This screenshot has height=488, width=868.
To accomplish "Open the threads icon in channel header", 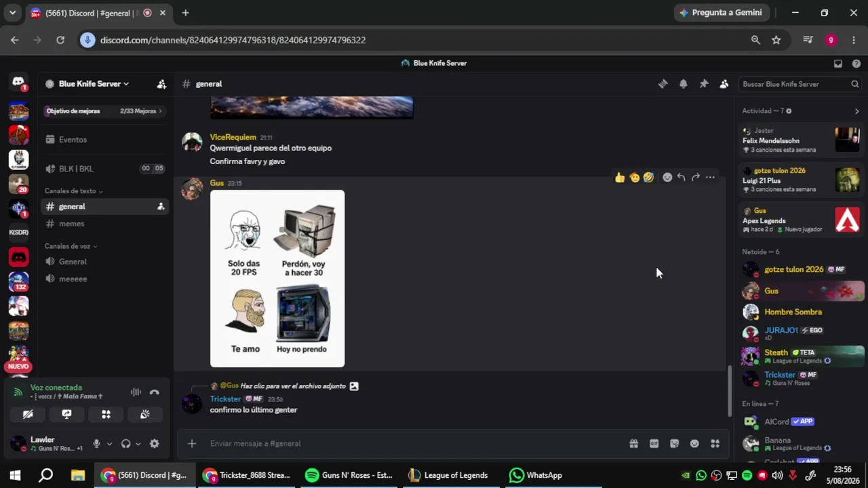I will (x=663, y=84).
